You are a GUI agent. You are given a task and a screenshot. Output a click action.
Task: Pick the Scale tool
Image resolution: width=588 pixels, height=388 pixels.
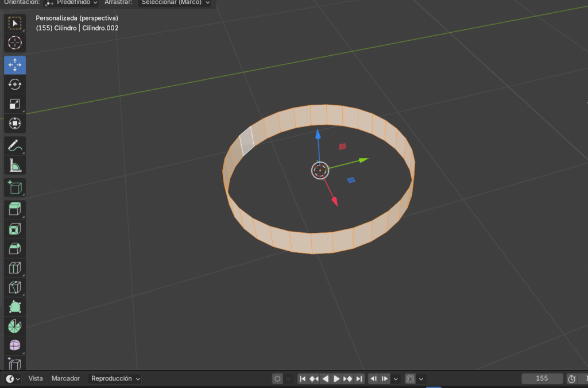click(x=15, y=104)
